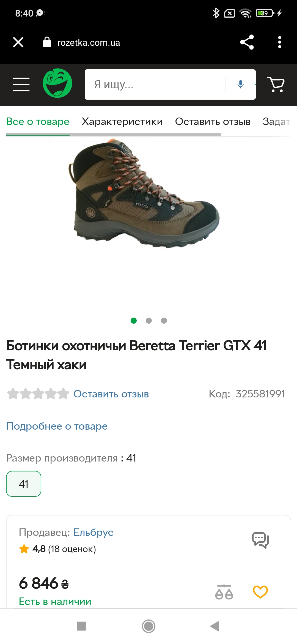Screen dimensions: 297x644
Task: Open the hamburger menu
Action: (x=21, y=84)
